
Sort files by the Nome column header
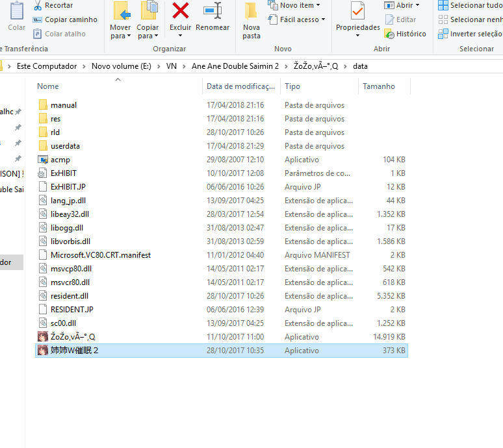tap(48, 86)
